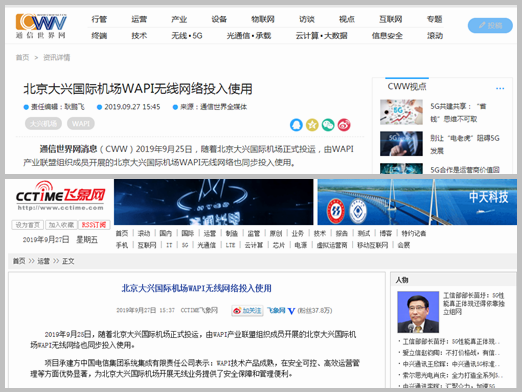The height and width of the screenshot is (392, 522).
Task: Open the 中天科技 banner advertisement
Action: (x=417, y=202)
